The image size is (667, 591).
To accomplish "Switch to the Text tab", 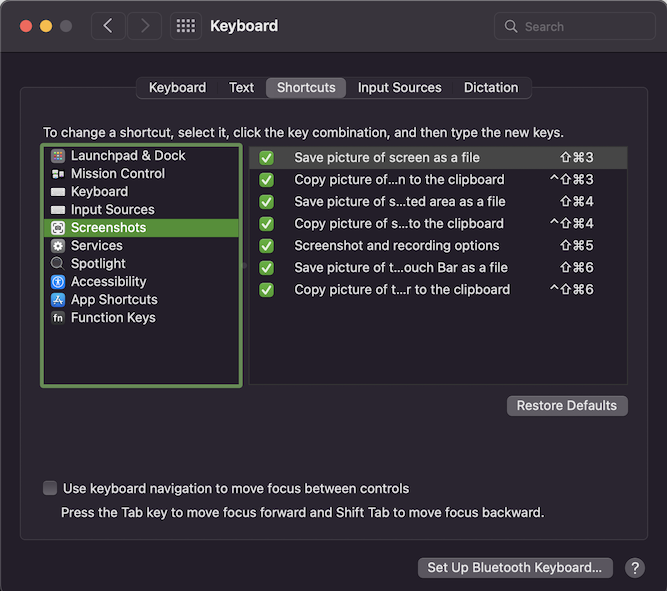I will click(x=241, y=88).
